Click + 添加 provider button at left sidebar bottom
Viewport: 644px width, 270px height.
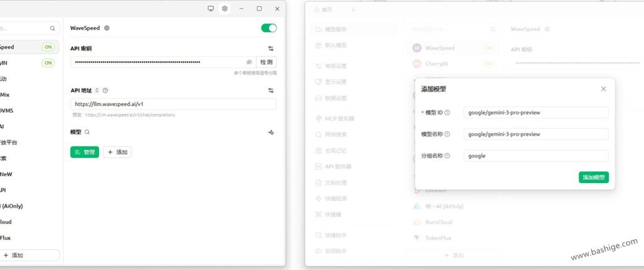point(29,255)
